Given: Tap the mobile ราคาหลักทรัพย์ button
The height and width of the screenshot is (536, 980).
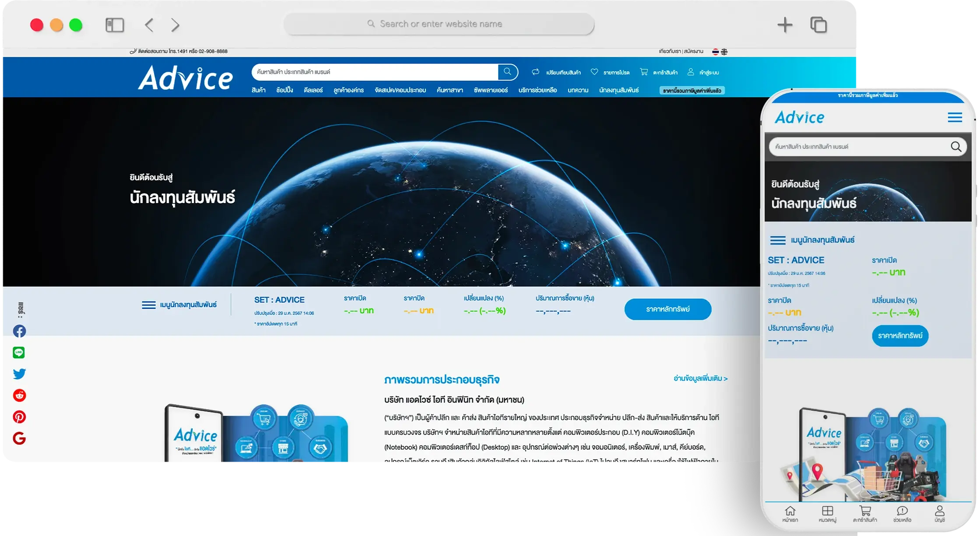Looking at the screenshot, I should coord(900,336).
